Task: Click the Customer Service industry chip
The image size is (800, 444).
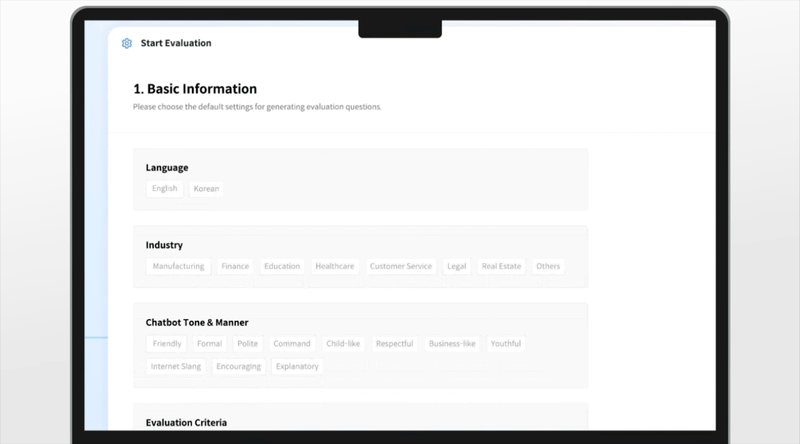Action: 401,266
